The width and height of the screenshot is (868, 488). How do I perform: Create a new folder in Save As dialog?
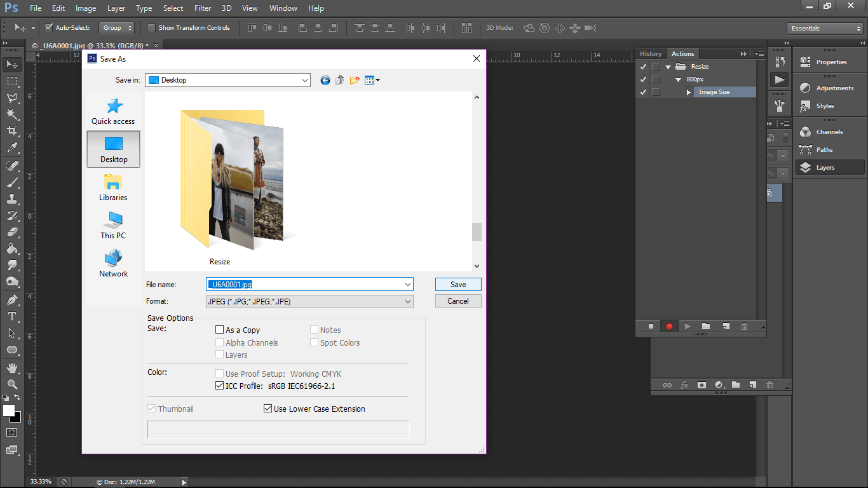pyautogui.click(x=355, y=80)
